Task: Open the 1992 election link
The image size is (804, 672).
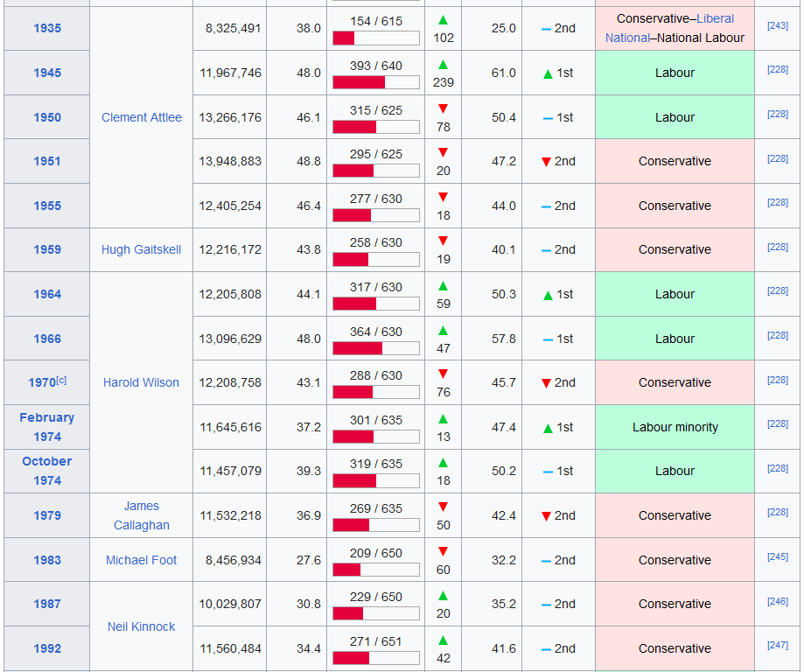Action: [47, 648]
